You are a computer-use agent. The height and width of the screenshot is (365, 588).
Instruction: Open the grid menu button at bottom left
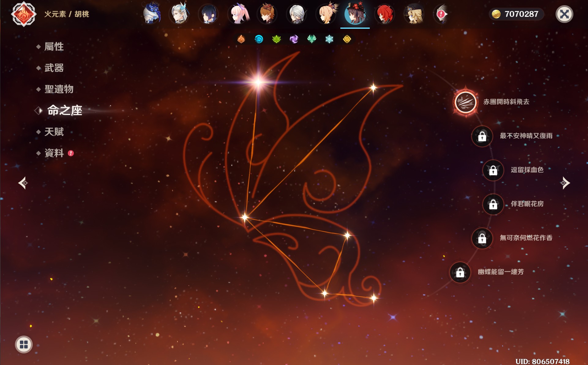(24, 345)
